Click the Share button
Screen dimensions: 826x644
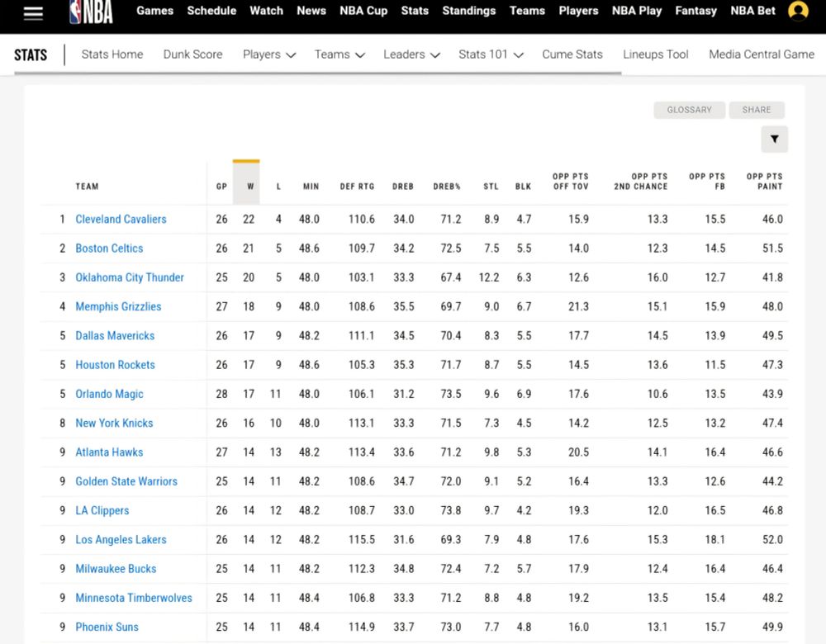[757, 110]
